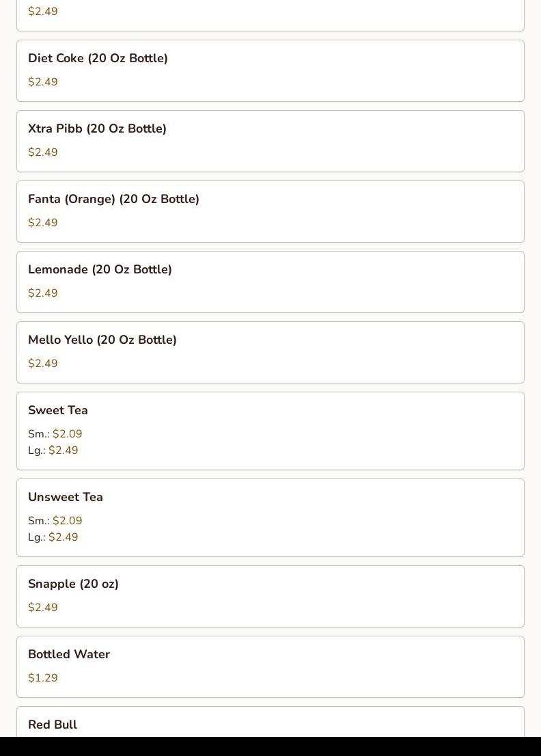Click the price below Fanta (Orange)
The width and height of the screenshot is (541, 756).
[x=43, y=223]
